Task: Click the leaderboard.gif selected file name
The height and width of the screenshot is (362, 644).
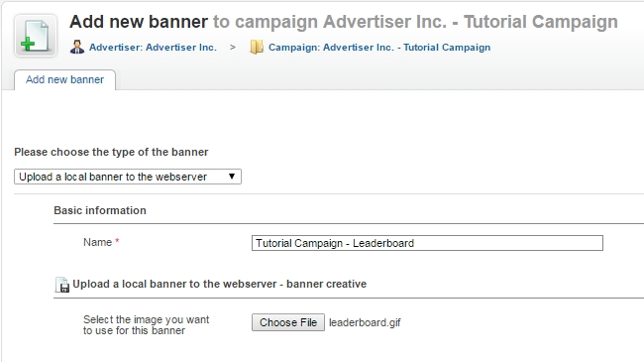Action: (x=365, y=322)
